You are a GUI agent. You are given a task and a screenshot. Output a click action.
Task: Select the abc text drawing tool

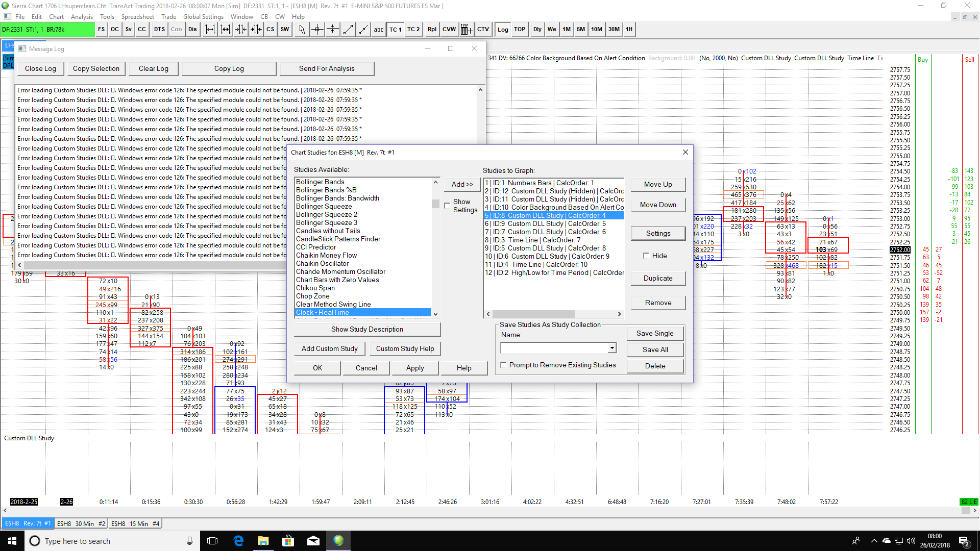tap(378, 30)
